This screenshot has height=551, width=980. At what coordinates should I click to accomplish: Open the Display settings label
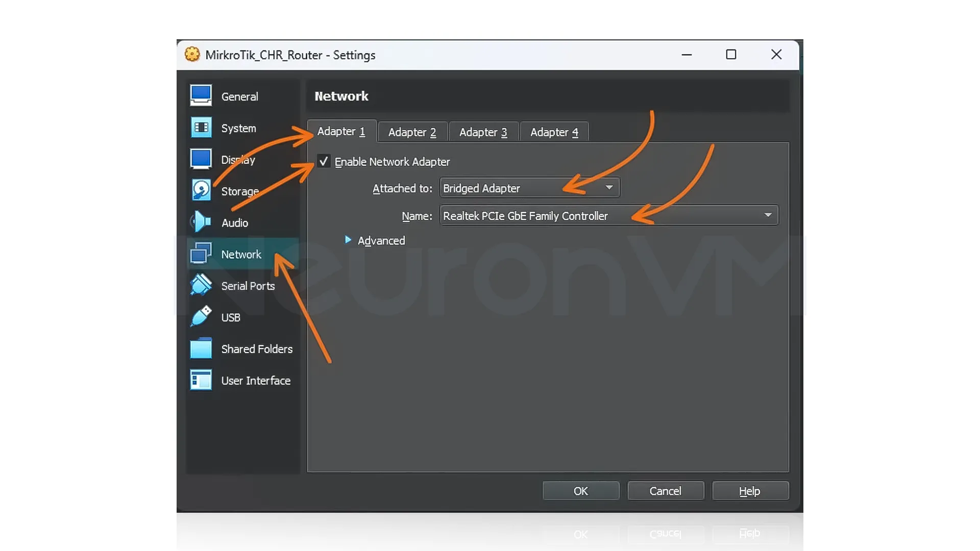[x=238, y=160]
